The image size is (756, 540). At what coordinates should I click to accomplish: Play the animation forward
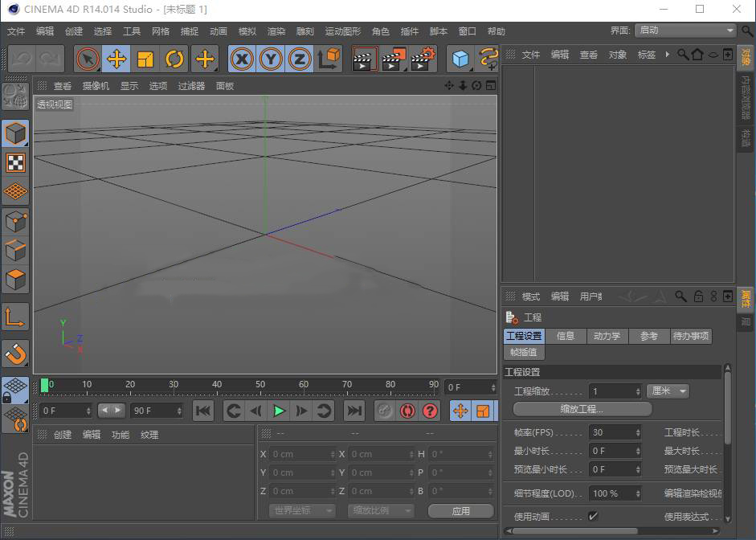pos(278,411)
